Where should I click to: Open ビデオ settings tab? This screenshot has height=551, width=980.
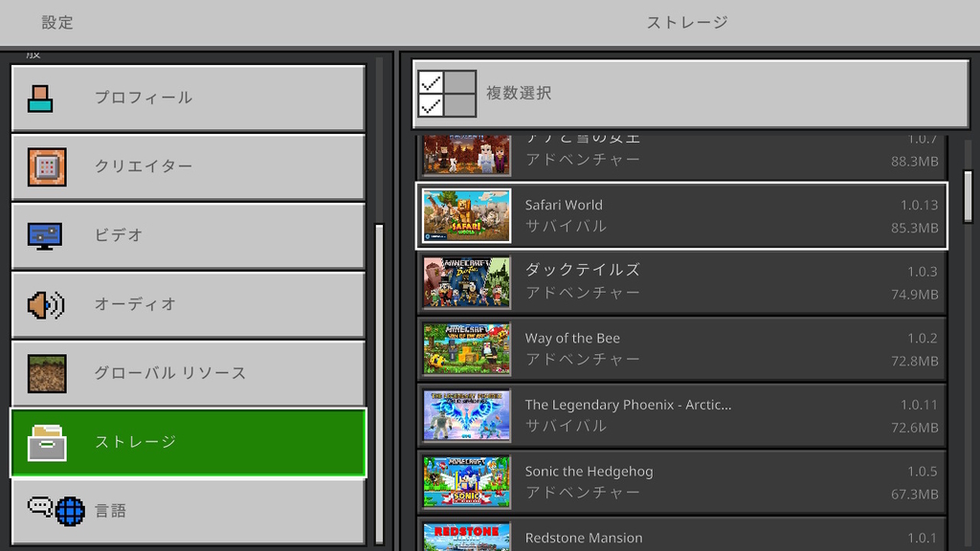click(x=189, y=235)
